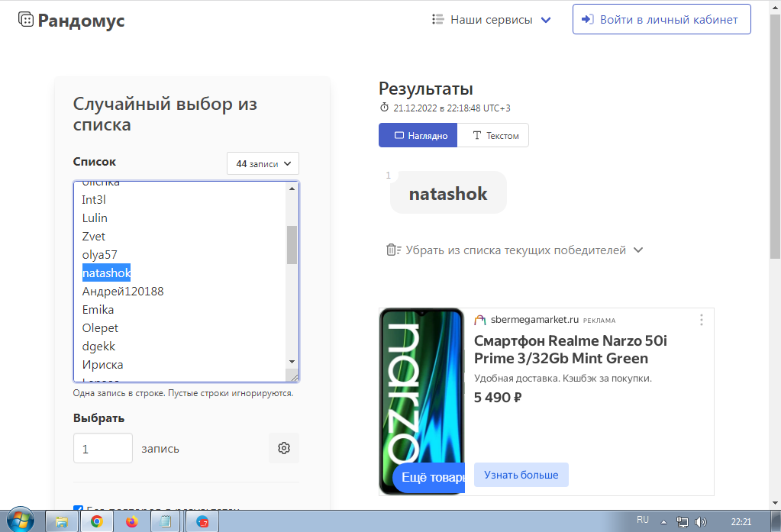Click the RU language indicator in tray
This screenshot has height=532, width=781.
(x=643, y=520)
